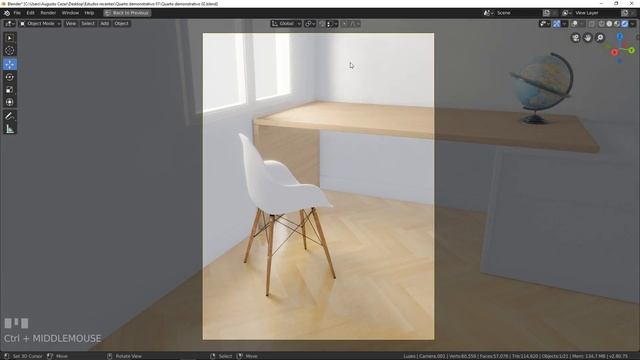640x360 pixels.
Task: Open the viewport Add menu
Action: tap(104, 24)
